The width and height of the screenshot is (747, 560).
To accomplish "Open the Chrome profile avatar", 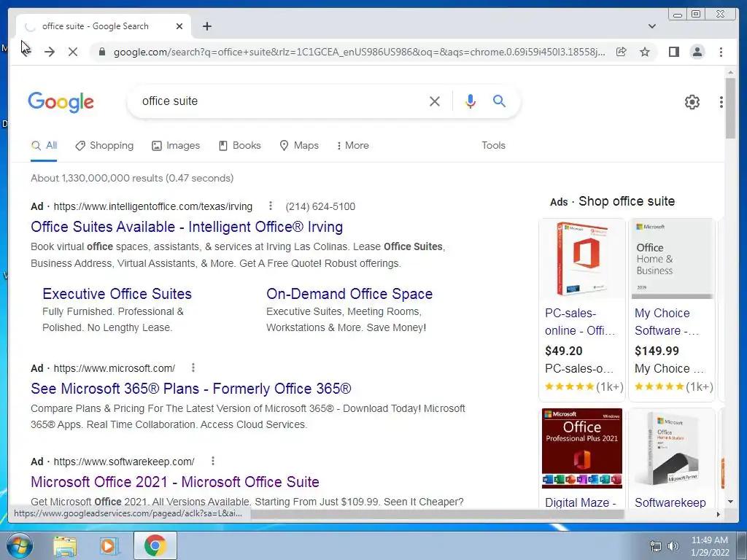I will (x=697, y=52).
